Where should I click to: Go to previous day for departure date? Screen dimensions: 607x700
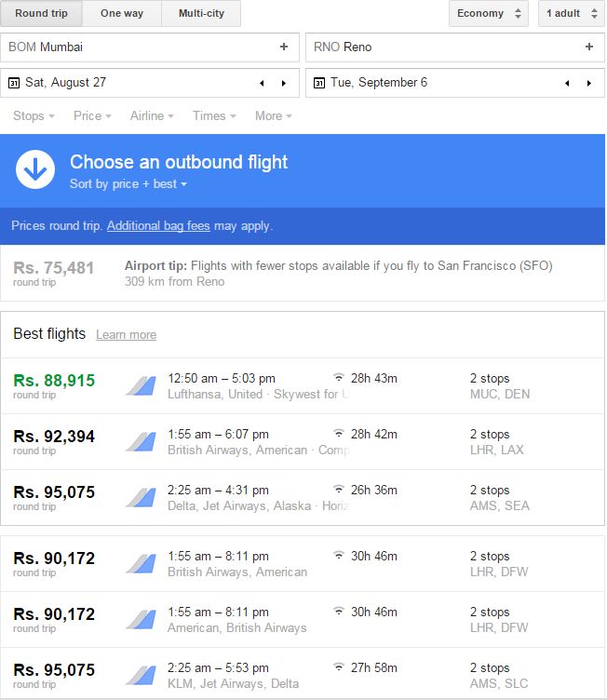point(262,83)
